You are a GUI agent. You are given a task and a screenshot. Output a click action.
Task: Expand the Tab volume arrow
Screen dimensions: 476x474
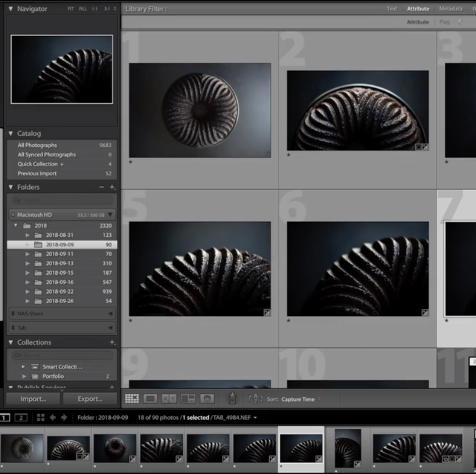[x=110, y=328]
